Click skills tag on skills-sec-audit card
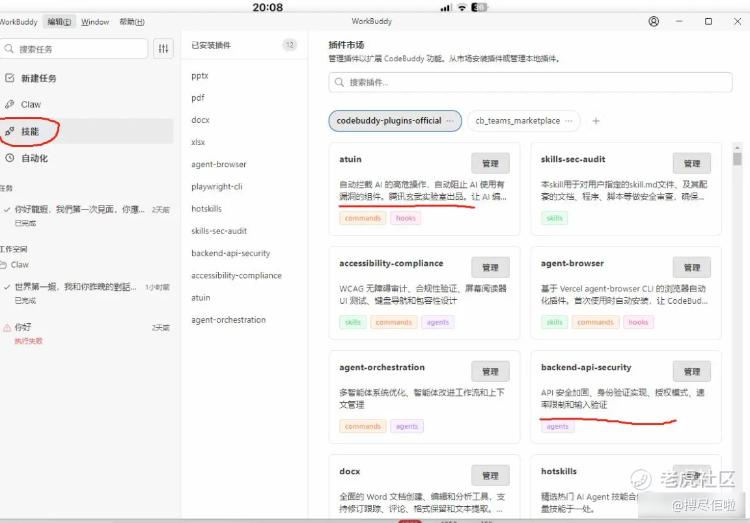This screenshot has width=750, height=523. [554, 218]
